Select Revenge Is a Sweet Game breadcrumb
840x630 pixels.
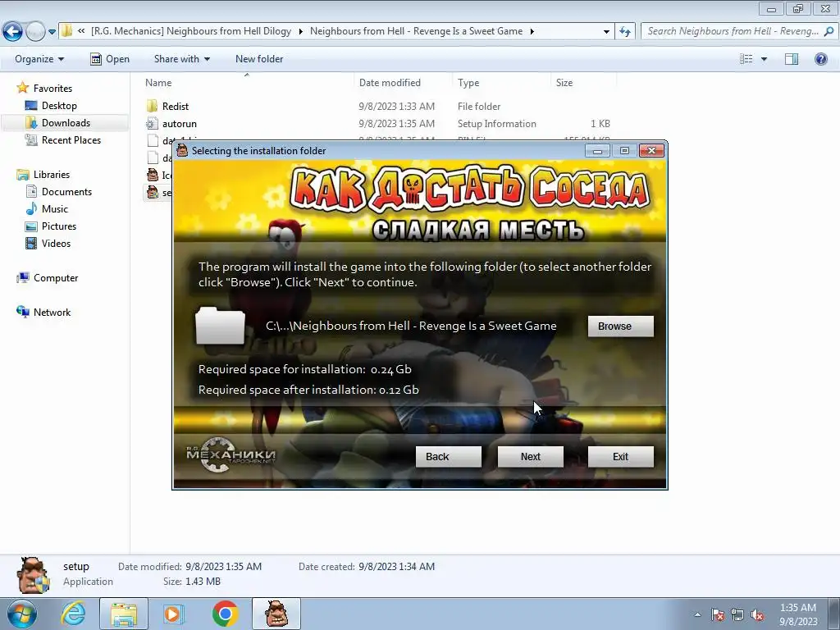click(x=416, y=31)
